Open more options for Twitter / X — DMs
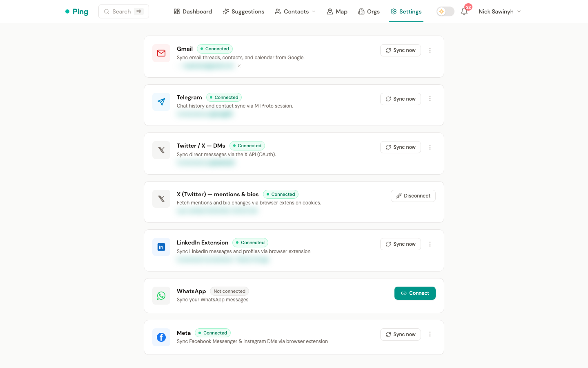Image resolution: width=588 pixels, height=368 pixels. coord(430,147)
